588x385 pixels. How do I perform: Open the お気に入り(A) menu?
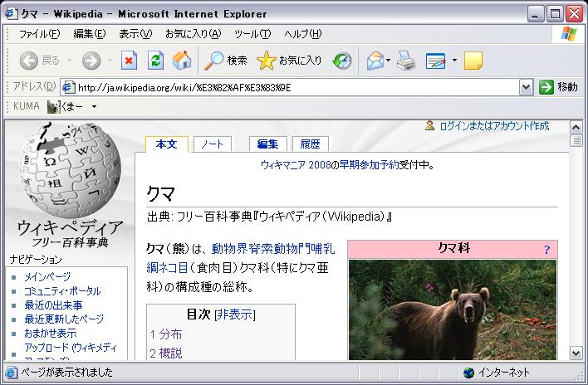pos(194,34)
